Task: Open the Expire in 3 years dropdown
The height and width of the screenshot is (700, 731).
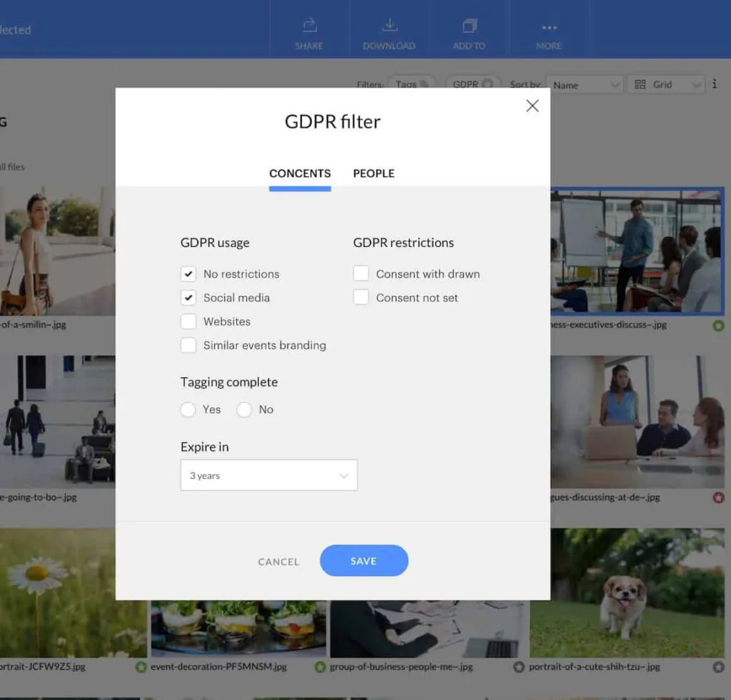Action: click(x=269, y=475)
